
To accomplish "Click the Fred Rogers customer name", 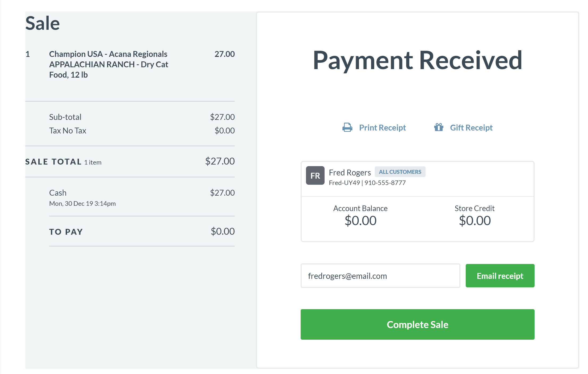I will tap(350, 173).
